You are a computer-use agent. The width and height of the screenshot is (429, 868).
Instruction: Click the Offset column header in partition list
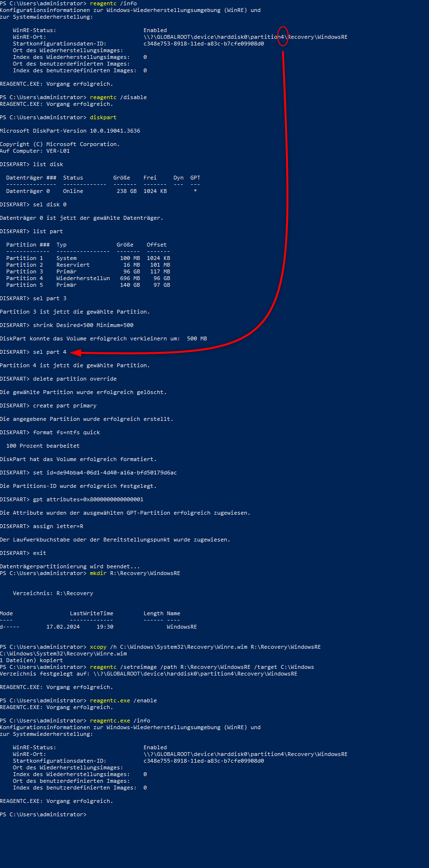156,245
